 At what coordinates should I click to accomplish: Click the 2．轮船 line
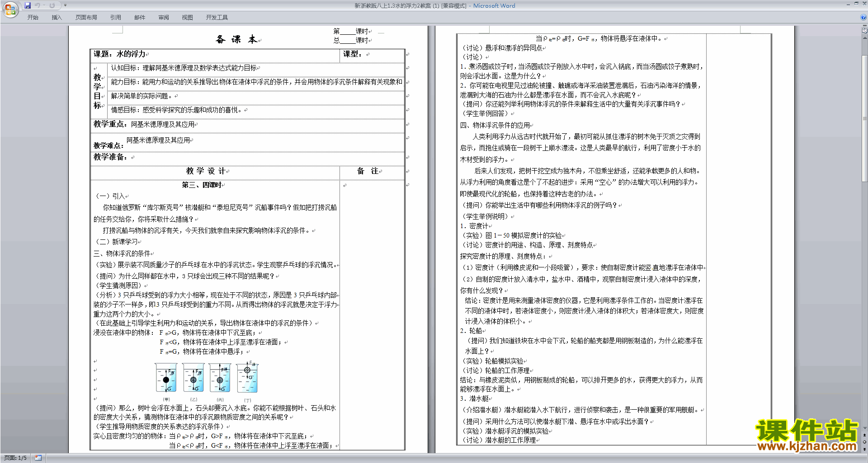471,331
